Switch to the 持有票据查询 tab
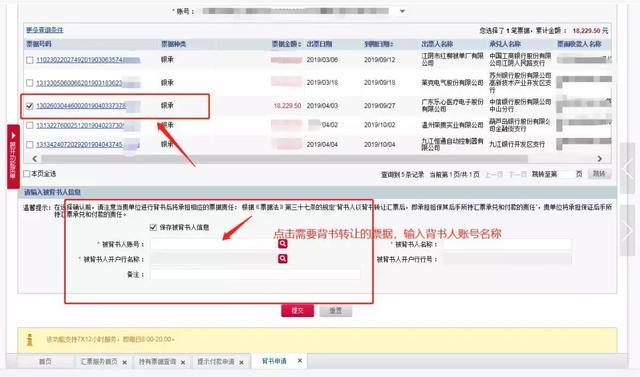The image size is (640, 377). click(x=158, y=361)
